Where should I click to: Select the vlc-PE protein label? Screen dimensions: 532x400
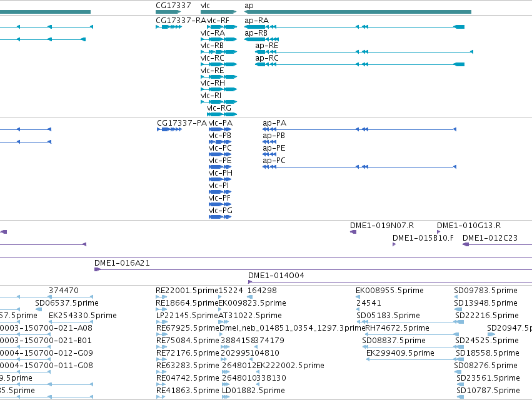pos(220,161)
